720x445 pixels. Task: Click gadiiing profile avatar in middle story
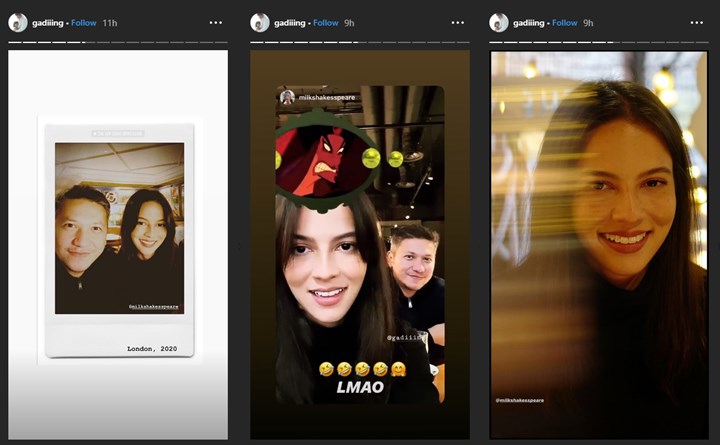click(x=259, y=22)
